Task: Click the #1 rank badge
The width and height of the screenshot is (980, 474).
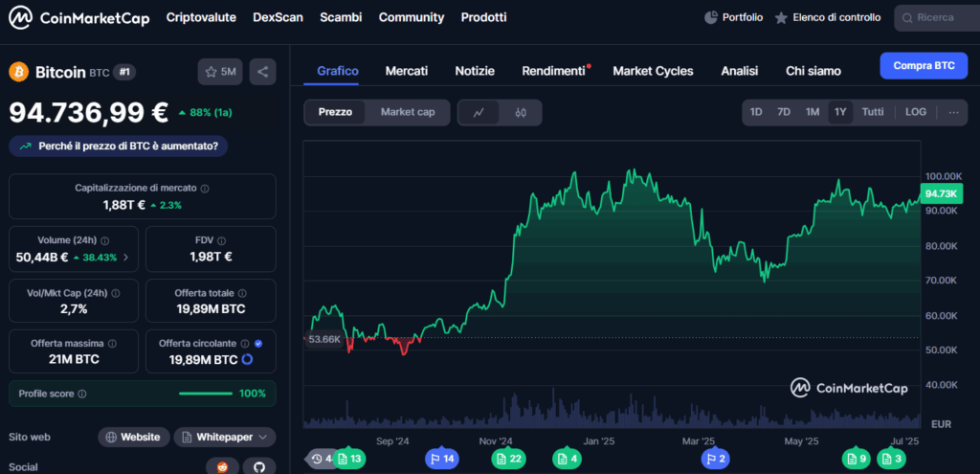Action: click(x=124, y=73)
